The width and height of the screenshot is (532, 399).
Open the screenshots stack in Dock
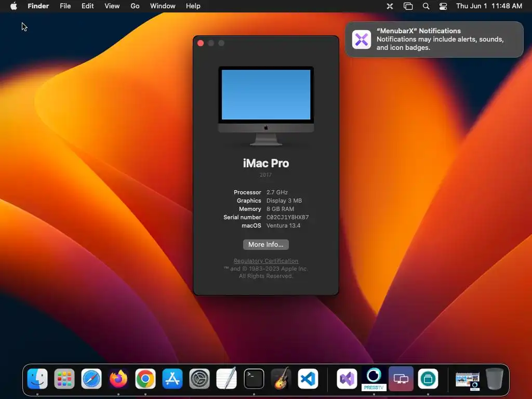468,380
